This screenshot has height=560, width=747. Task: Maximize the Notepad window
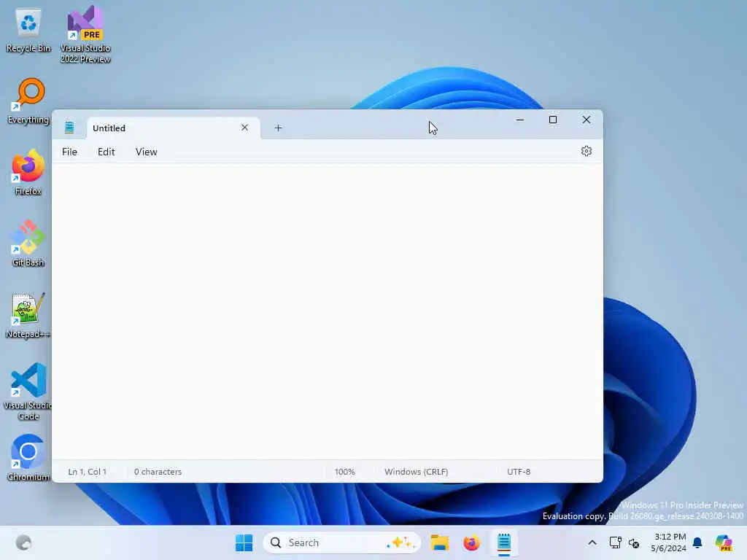(x=553, y=120)
